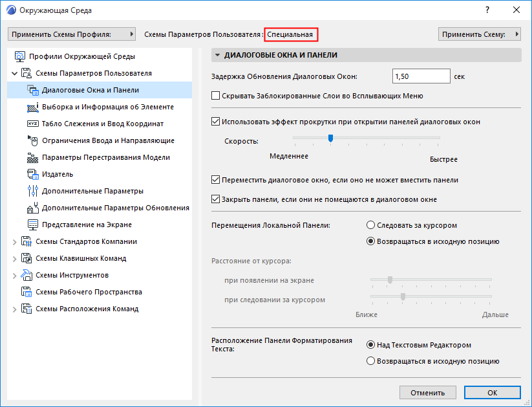Click the Специальная scheme name text
Image resolution: width=532 pixels, height=407 pixels.
tap(290, 34)
